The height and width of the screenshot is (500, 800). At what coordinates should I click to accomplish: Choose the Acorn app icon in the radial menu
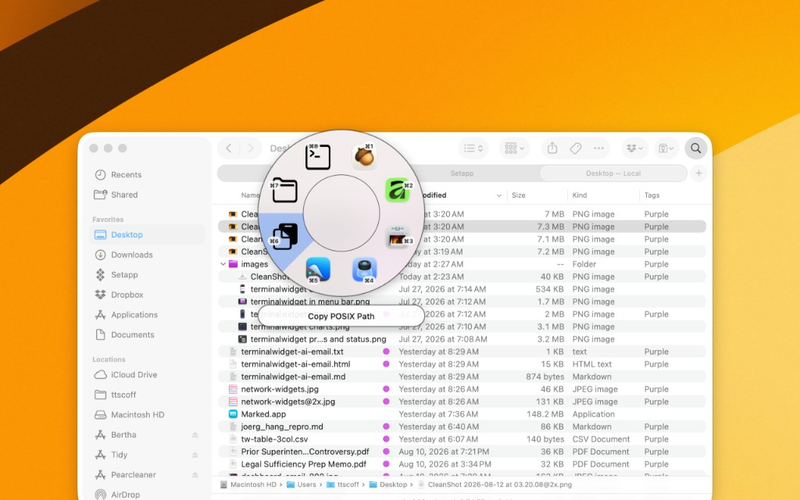coord(364,156)
